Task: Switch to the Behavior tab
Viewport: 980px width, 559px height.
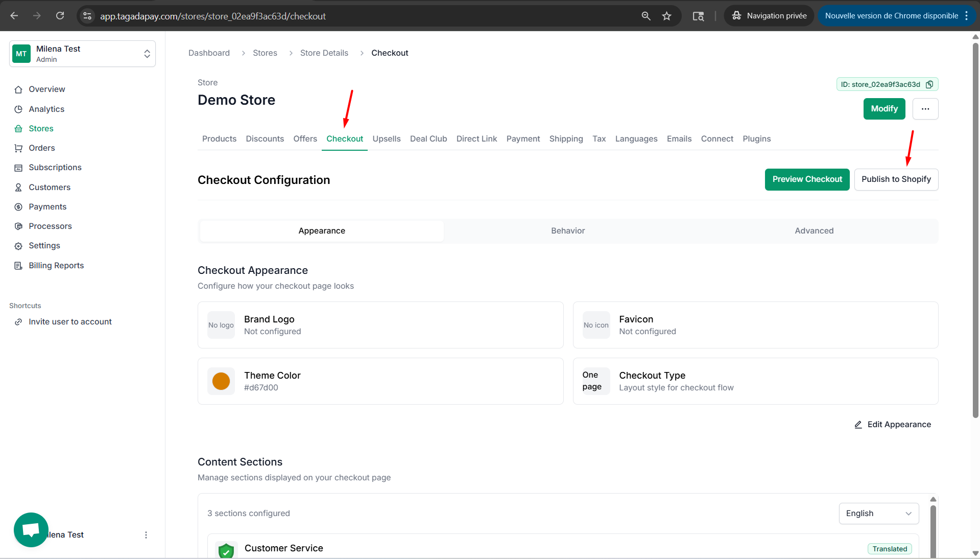Action: coord(567,231)
